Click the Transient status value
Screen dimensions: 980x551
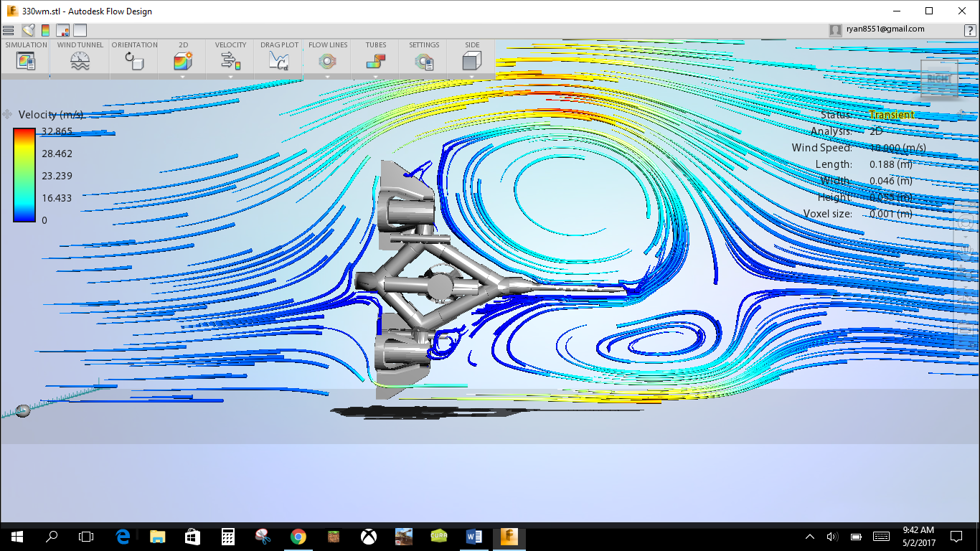892,115
